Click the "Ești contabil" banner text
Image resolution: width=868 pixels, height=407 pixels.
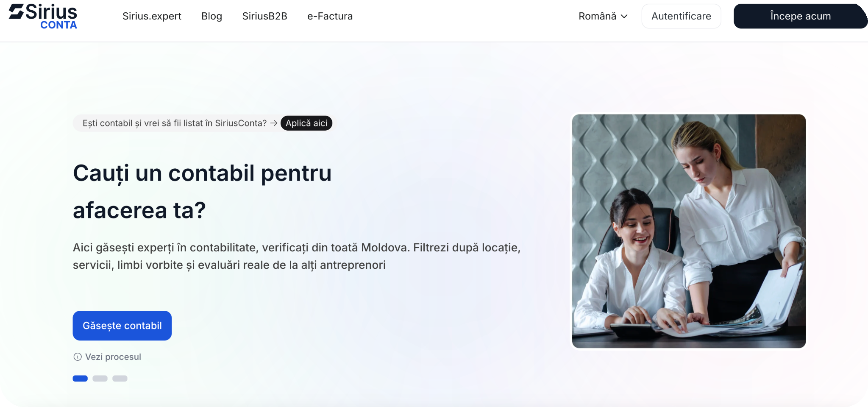pos(175,123)
